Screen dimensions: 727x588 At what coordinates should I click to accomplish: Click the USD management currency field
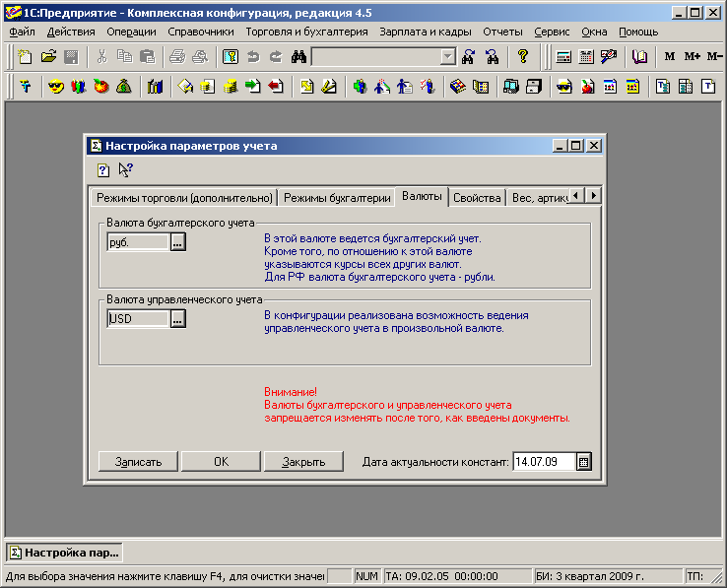coord(138,318)
